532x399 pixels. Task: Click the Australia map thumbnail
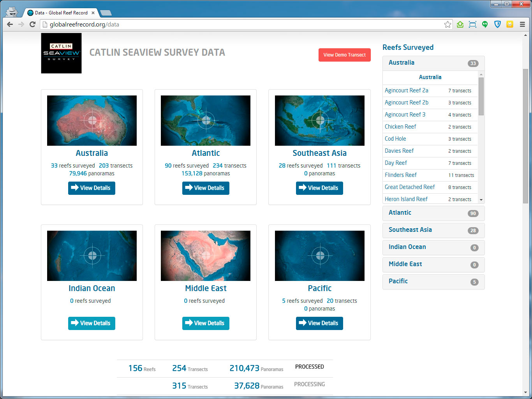92,120
